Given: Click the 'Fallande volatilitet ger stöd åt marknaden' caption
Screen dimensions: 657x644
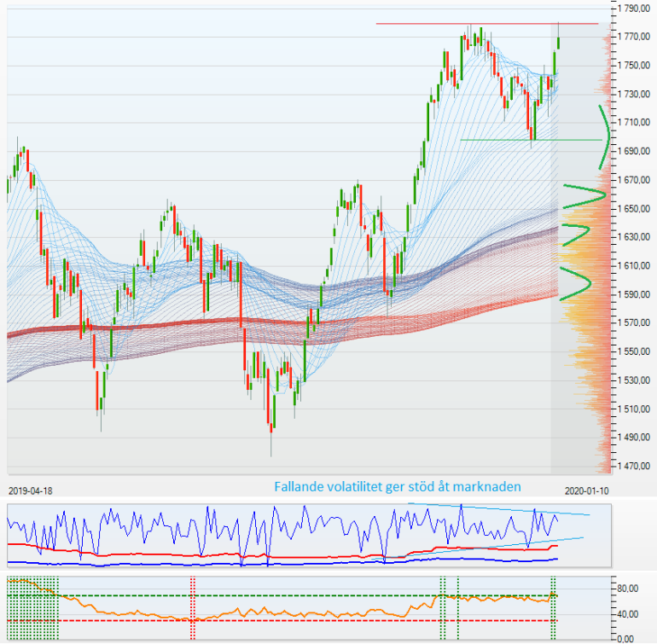Looking at the screenshot, I should (398, 487).
